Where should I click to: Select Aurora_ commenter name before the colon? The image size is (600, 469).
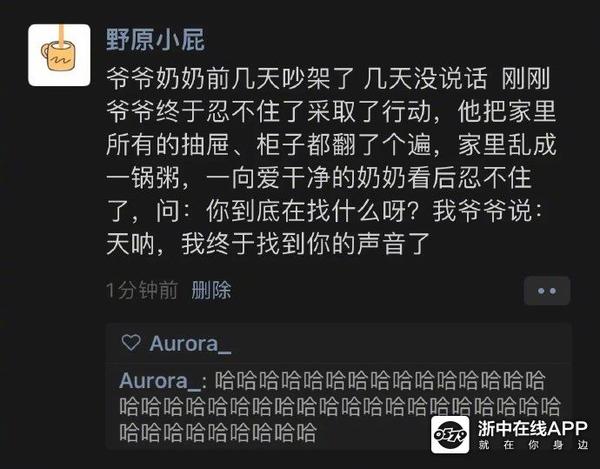pyautogui.click(x=160, y=381)
